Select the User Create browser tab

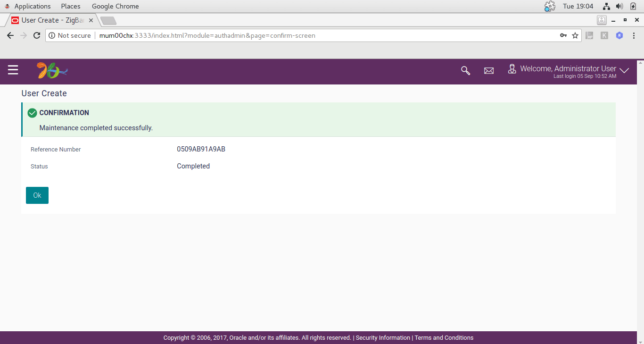click(x=52, y=20)
